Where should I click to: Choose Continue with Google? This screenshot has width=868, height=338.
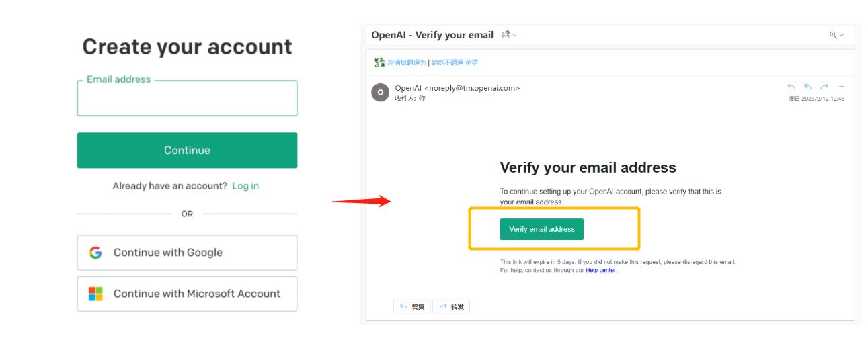click(187, 253)
